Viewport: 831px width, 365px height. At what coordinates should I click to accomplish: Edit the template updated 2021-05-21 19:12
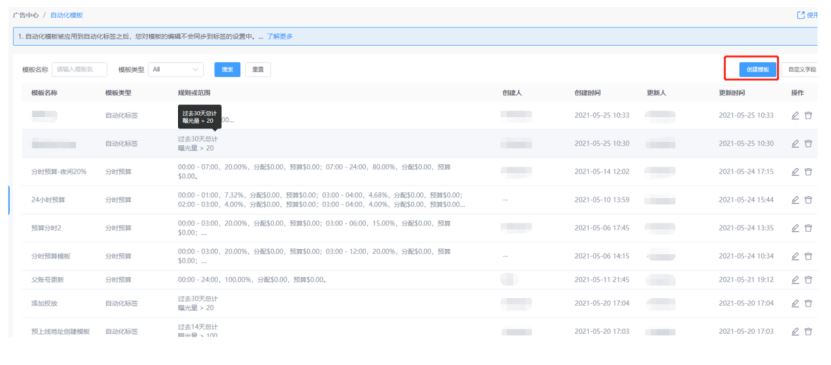pyautogui.click(x=795, y=279)
